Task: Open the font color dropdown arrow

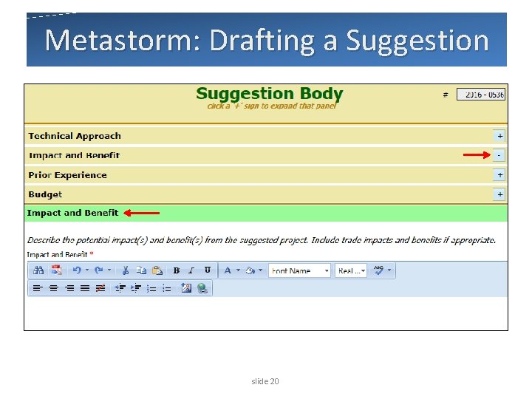Action: point(238,270)
